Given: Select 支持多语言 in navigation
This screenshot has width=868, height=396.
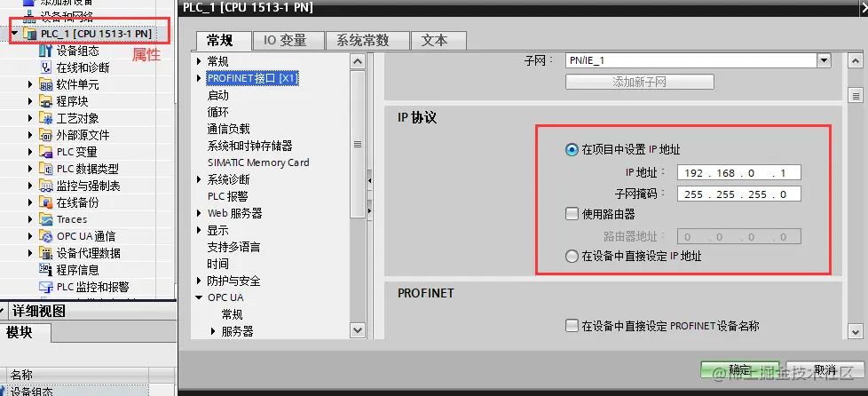Looking at the screenshot, I should [x=233, y=247].
